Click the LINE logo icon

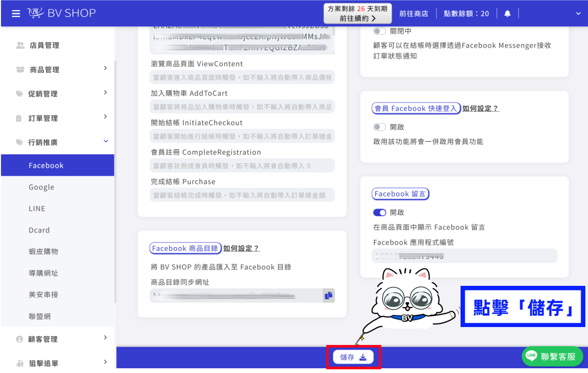pos(531,356)
